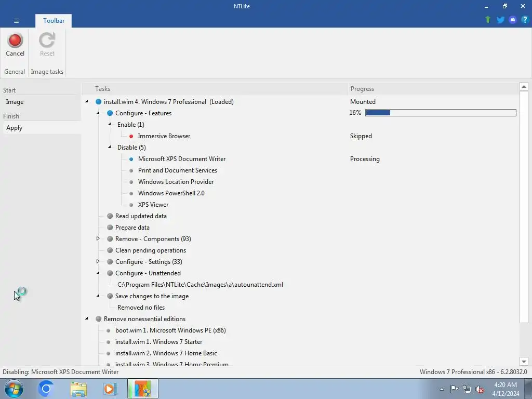532x399 pixels.
Task: Collapse the Save changes to the image node
Action: (98, 296)
